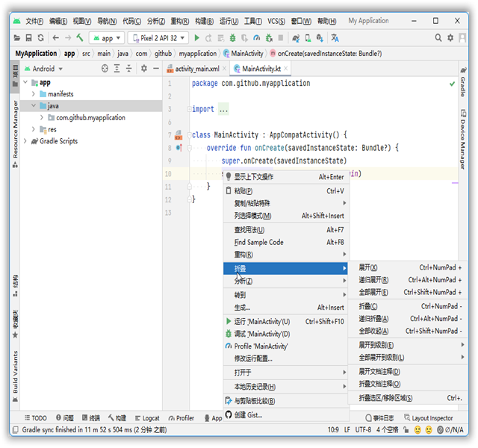Image resolution: width=478 pixels, height=448 pixels.
Task: Click 创建 Gist... menu entry
Action: pos(286,415)
